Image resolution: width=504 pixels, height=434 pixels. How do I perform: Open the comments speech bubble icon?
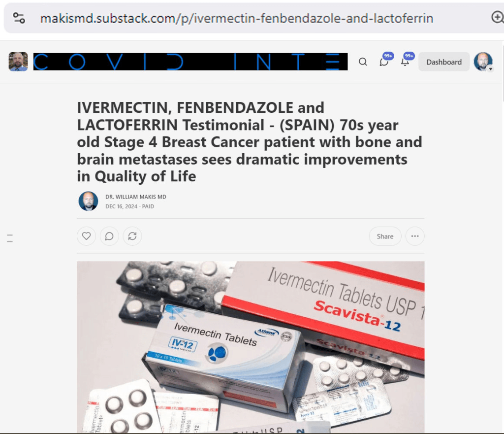click(109, 236)
